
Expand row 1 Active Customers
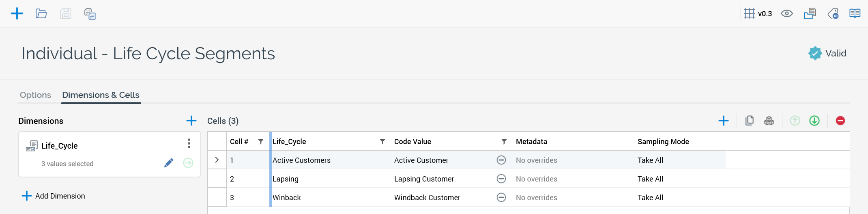tap(217, 160)
